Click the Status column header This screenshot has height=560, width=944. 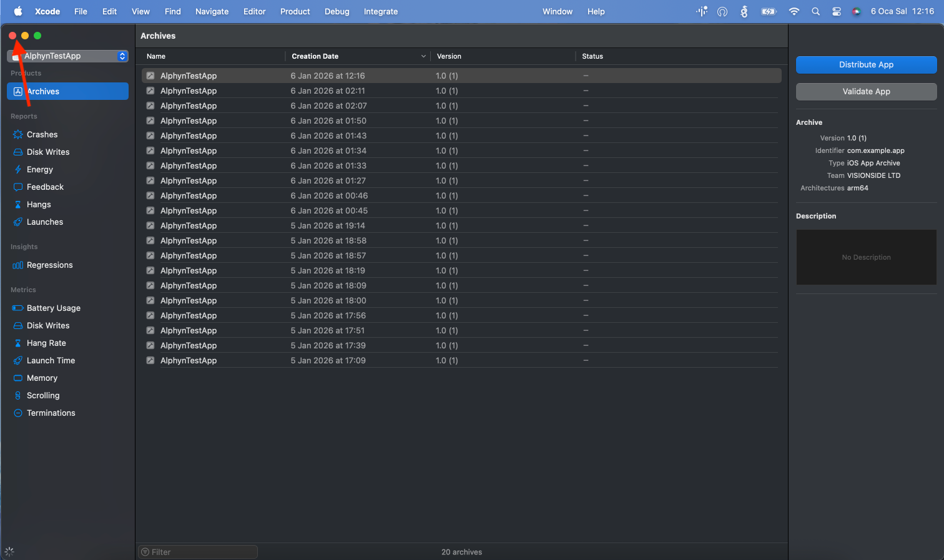(592, 56)
